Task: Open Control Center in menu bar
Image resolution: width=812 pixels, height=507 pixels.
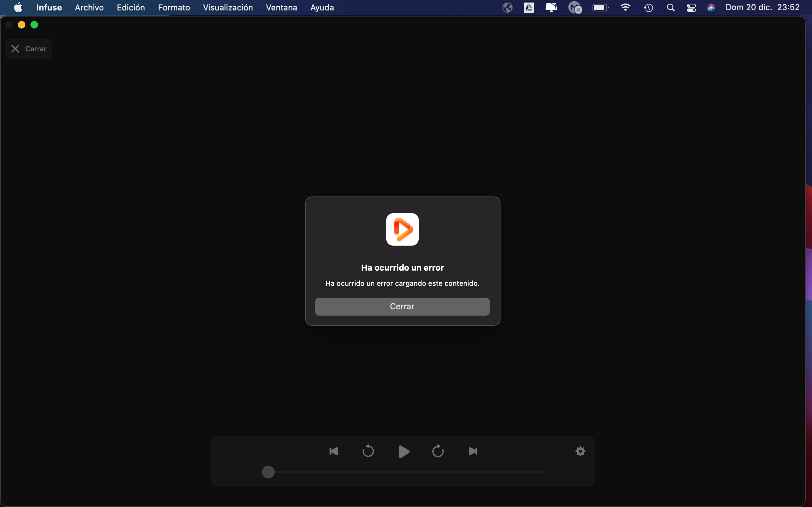Action: coord(691,7)
